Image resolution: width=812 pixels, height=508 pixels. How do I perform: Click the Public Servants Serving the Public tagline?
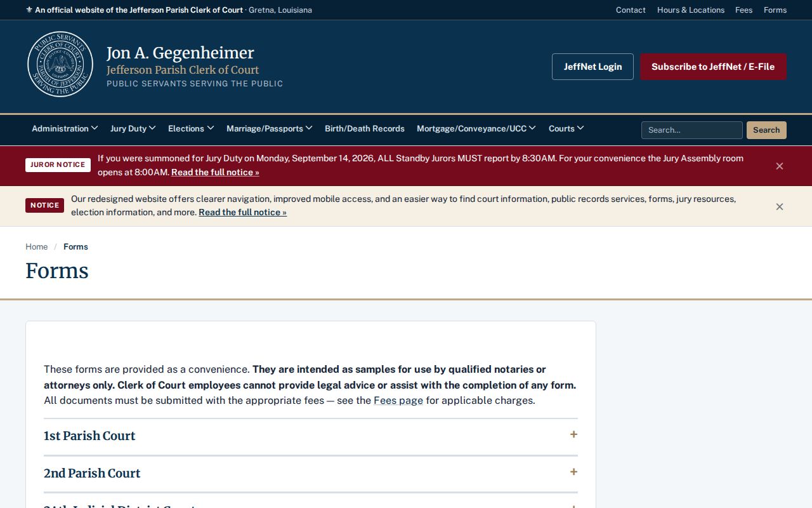(195, 84)
